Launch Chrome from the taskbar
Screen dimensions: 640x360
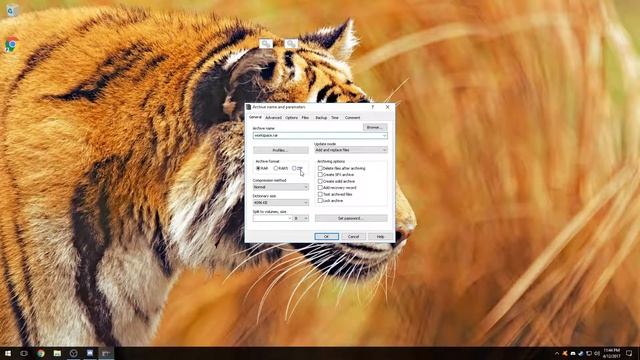point(41,353)
